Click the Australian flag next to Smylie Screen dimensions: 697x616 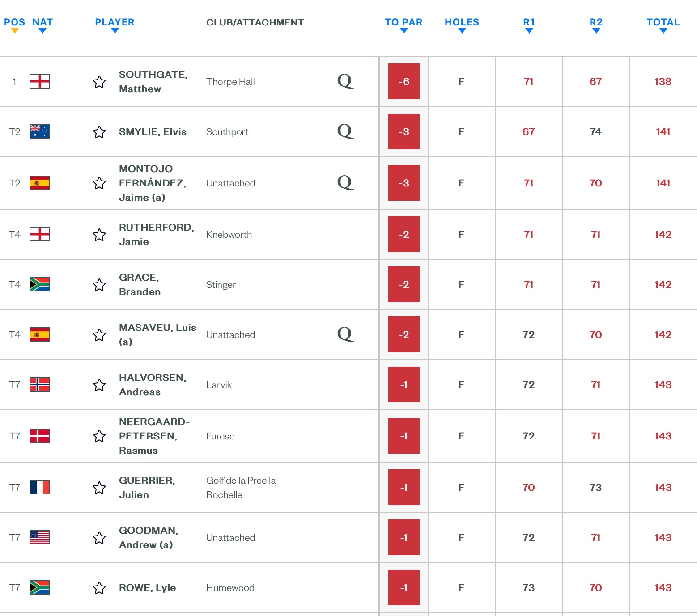pyautogui.click(x=40, y=131)
